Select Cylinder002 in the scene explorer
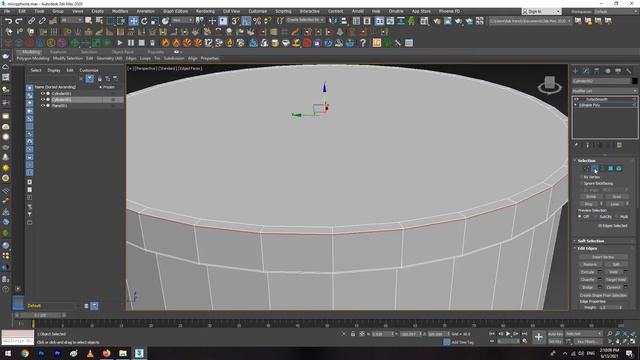Image resolution: width=640 pixels, height=360 pixels. pyautogui.click(x=61, y=100)
